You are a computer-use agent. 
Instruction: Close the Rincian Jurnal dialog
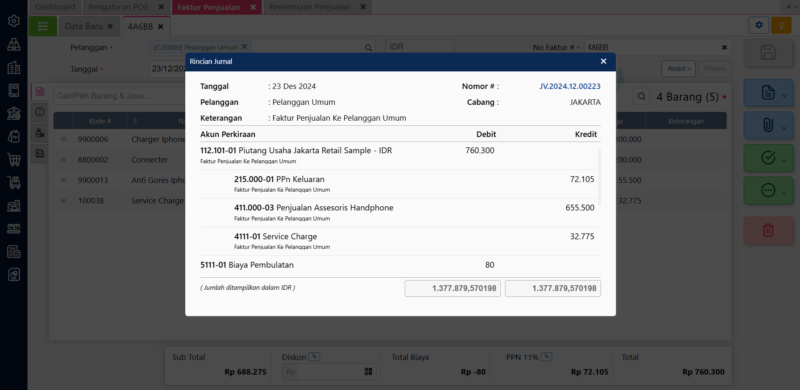[604, 61]
